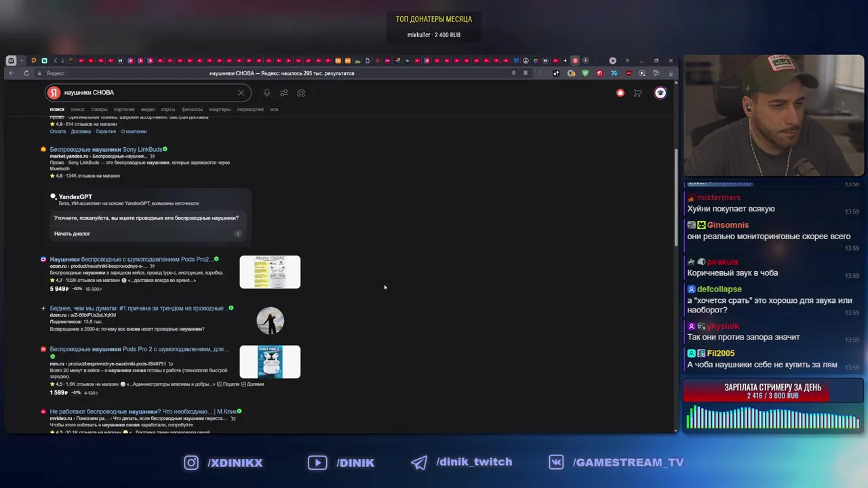868x488 pixels.
Task: Open 'Беспроводные наушники Pods Pro 2' mm.ru result
Action: click(x=139, y=350)
